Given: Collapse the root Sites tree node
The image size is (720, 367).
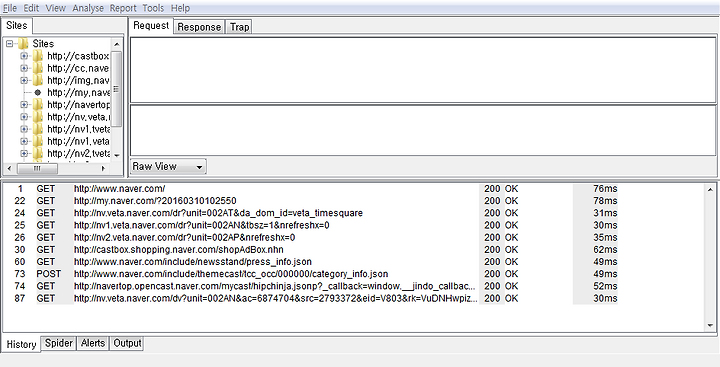Looking at the screenshot, I should (9, 44).
